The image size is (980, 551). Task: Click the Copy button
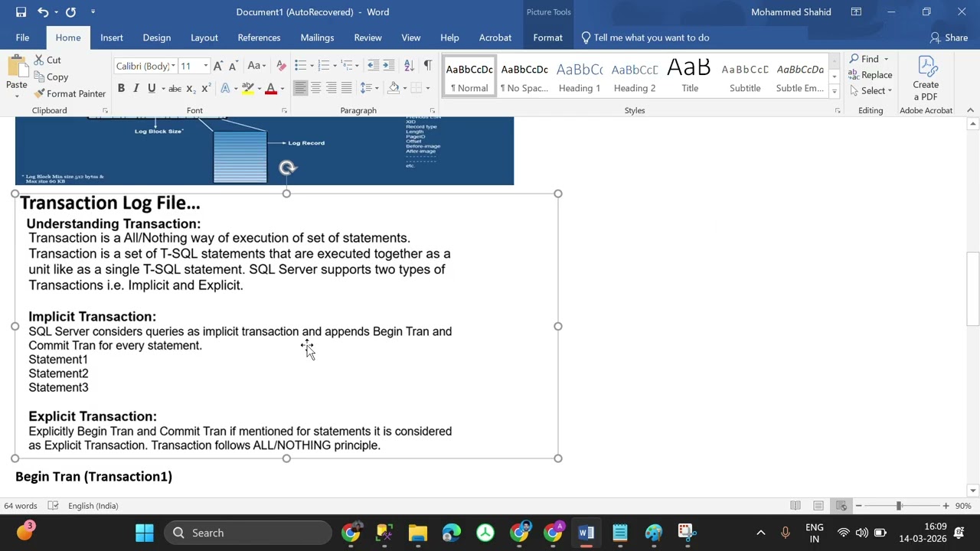point(51,77)
